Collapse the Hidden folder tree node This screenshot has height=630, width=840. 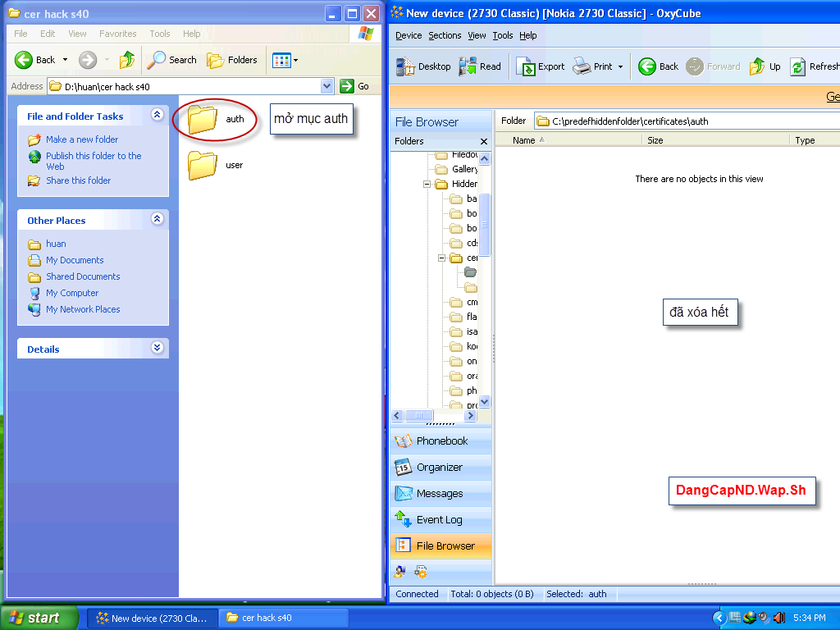tap(427, 185)
